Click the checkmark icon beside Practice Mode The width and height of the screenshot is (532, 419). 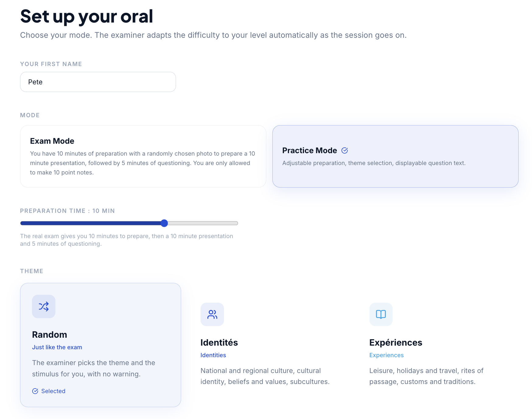pos(345,150)
